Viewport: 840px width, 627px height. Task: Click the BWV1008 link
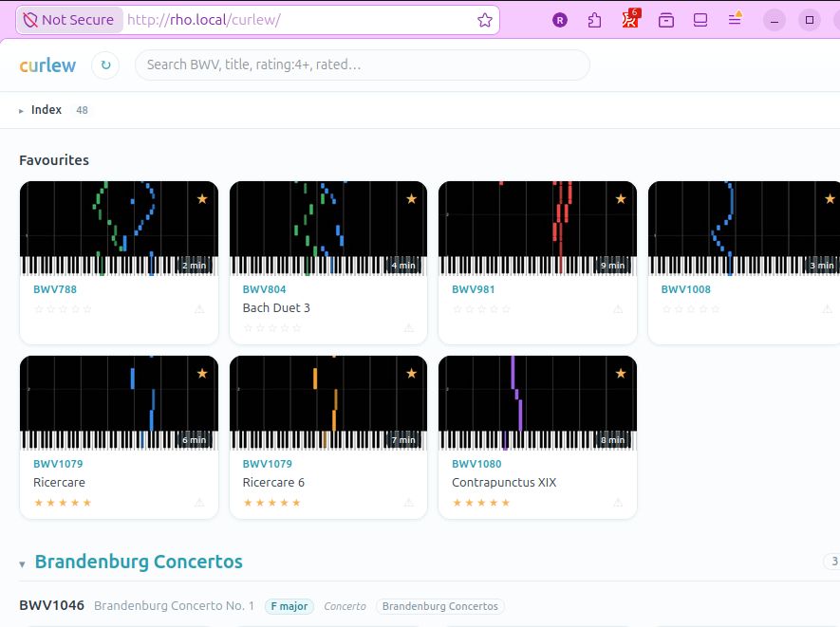[x=685, y=289]
